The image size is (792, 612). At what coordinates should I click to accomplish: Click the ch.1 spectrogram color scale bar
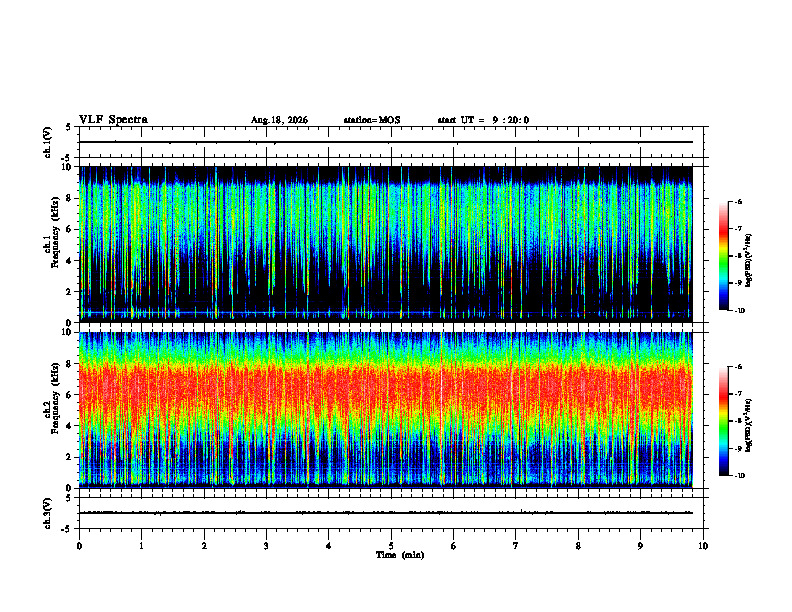[723, 256]
